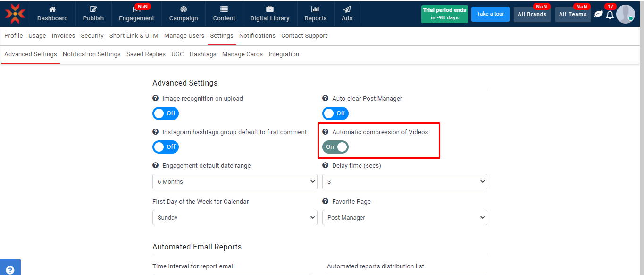Click help icon beside Favorite Page
Image resolution: width=644 pixels, height=275 pixels.
pos(326,202)
